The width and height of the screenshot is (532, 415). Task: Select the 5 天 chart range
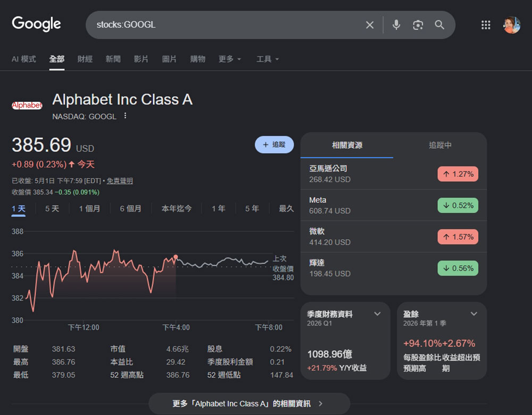coord(52,209)
